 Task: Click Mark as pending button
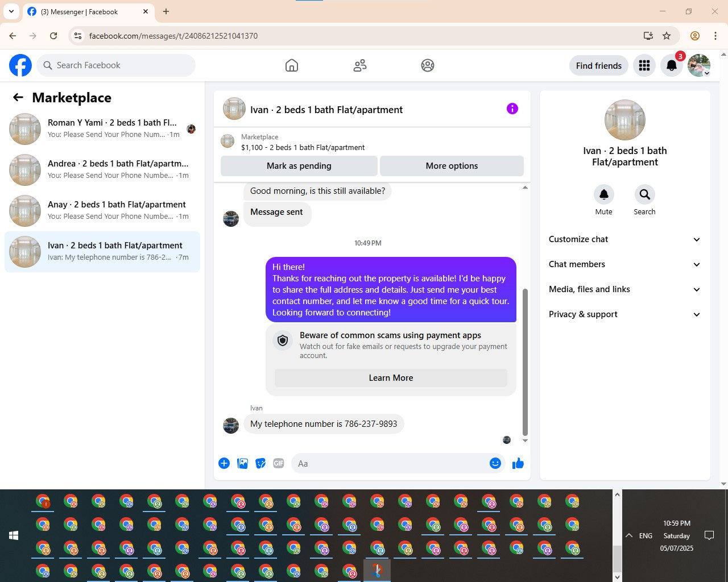click(299, 166)
